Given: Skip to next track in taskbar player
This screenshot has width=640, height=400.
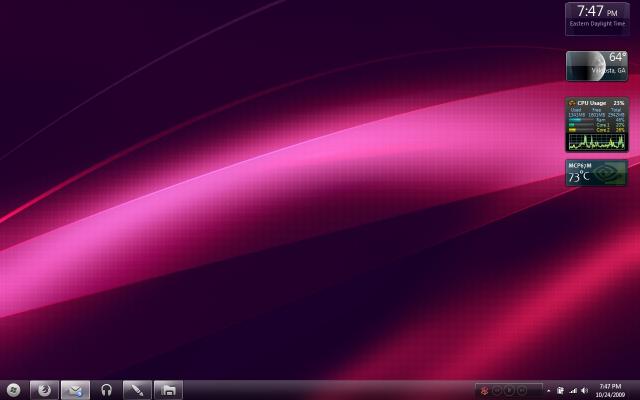Looking at the screenshot, I should [x=521, y=391].
